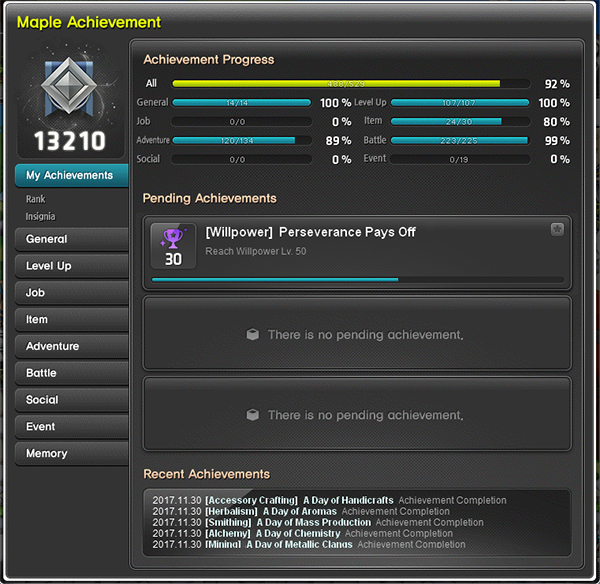
Task: Open the Rank sub-menu
Action: click(36, 199)
